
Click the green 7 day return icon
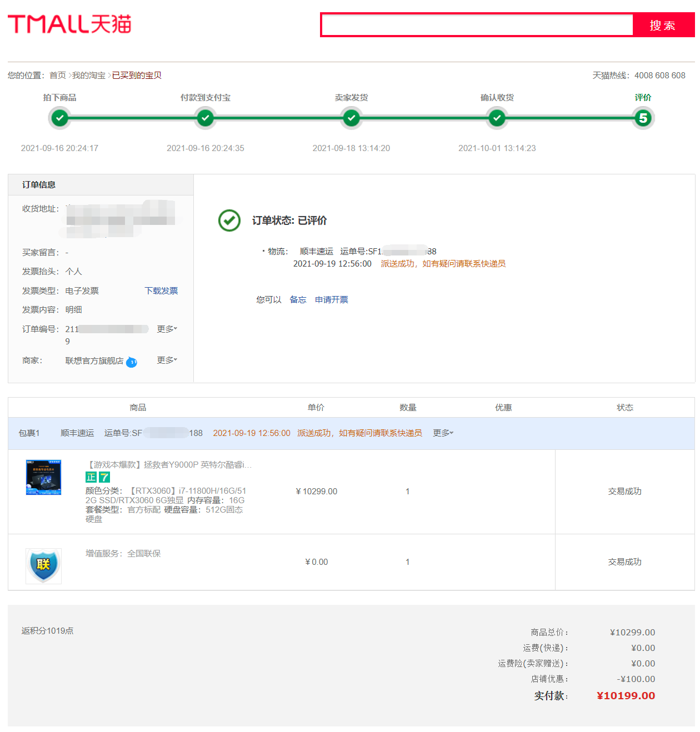104,477
